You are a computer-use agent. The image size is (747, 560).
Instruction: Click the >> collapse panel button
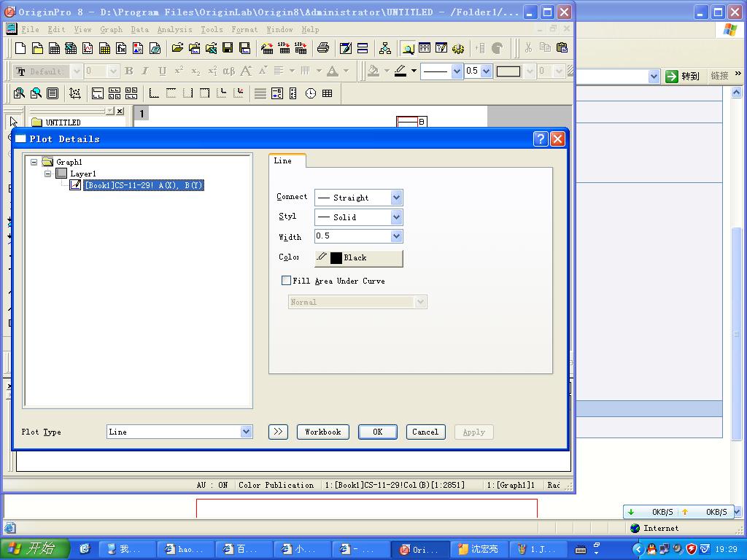point(278,432)
